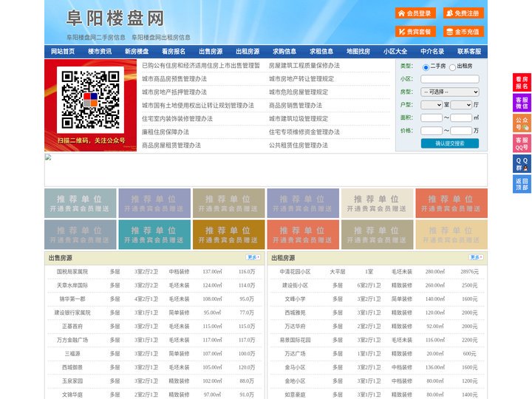Screen dimensions: 532x399
Task: Open the 建设街小区 rental listing
Action: point(295,285)
